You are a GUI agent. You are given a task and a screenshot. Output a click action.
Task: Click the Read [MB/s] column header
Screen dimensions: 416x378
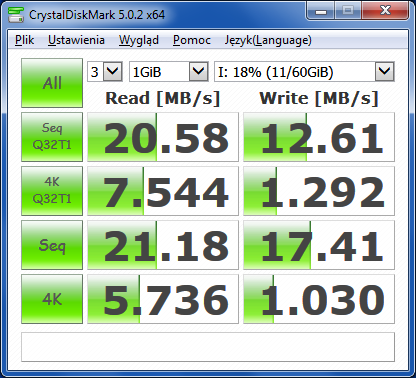(x=163, y=98)
